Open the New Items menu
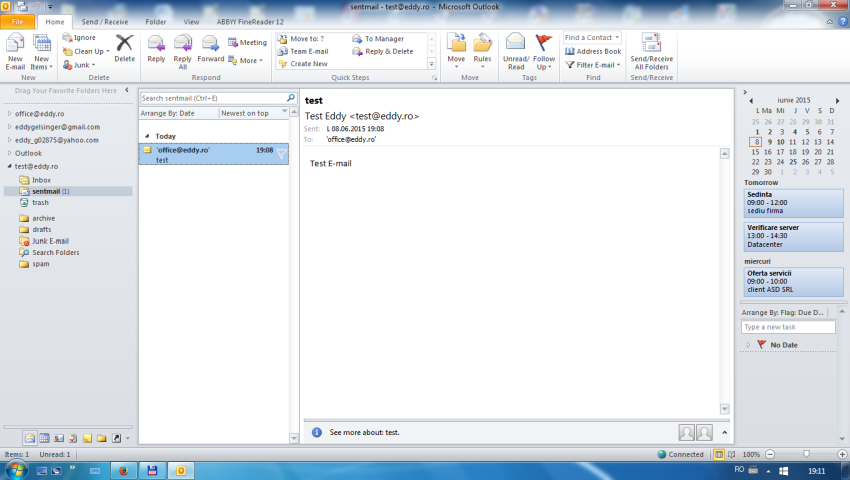850x480 pixels. pyautogui.click(x=41, y=52)
